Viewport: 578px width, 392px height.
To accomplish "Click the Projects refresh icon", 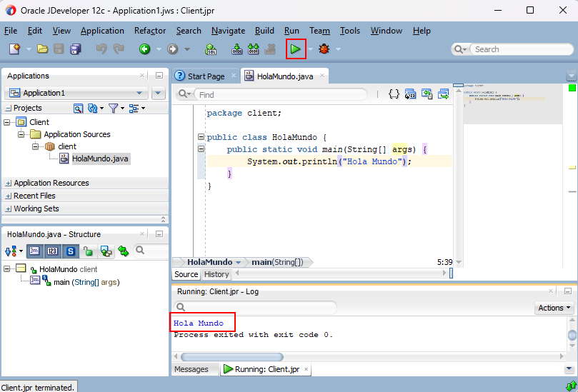I will coord(93,108).
